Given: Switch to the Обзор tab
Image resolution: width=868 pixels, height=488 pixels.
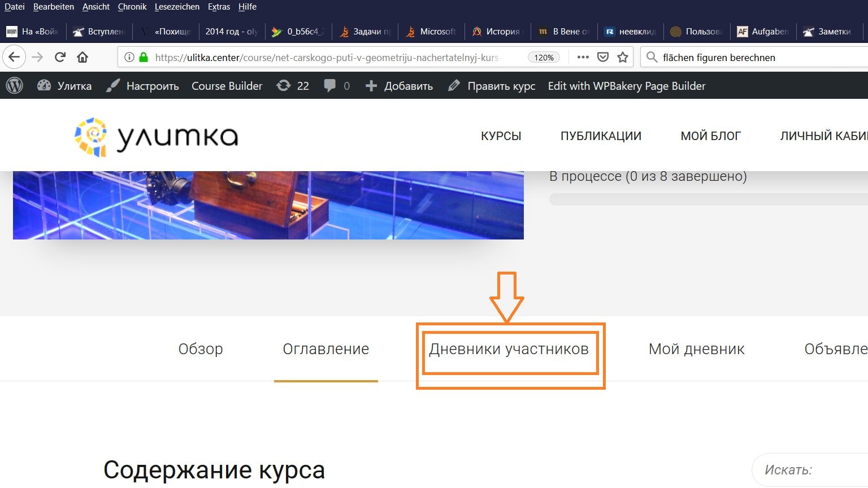Looking at the screenshot, I should (x=201, y=349).
